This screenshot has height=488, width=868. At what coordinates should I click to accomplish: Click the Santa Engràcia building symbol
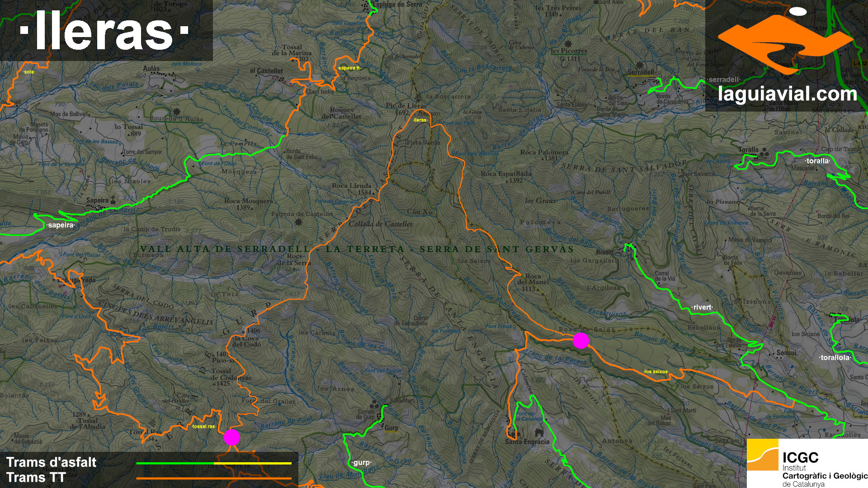tap(538, 432)
